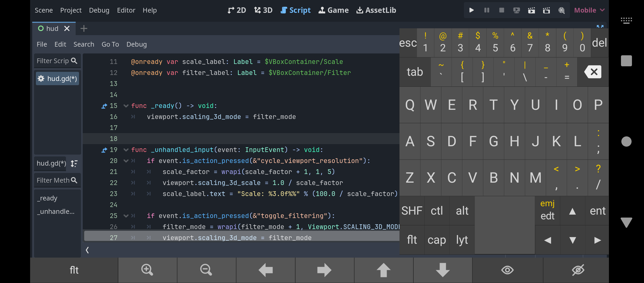Screen dimensions: 644x283
Task: Toggle the scripts panel with left chevron
Action: click(87, 250)
